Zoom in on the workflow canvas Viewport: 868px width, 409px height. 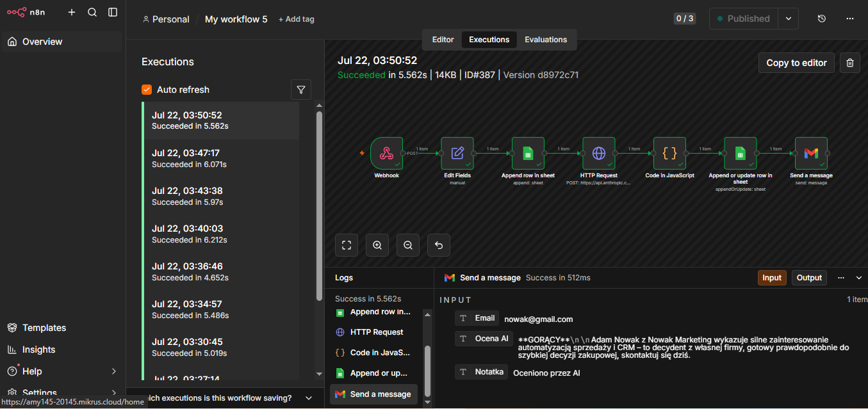click(377, 245)
